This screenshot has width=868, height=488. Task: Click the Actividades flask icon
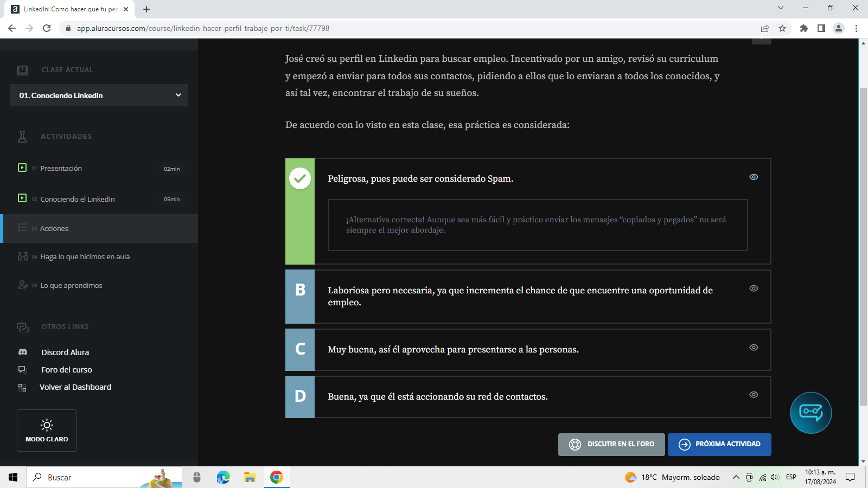tap(22, 136)
